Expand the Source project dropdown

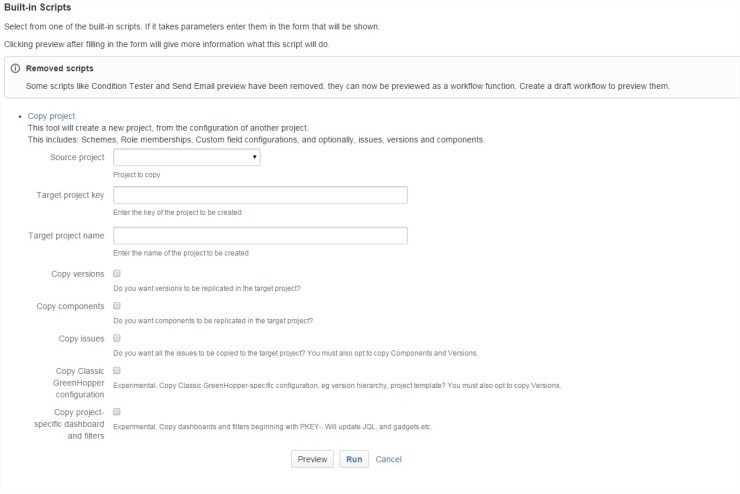click(187, 157)
